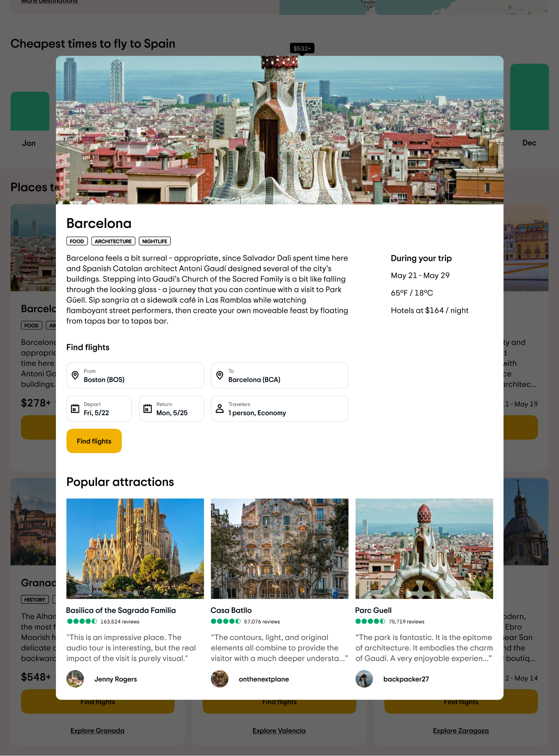Viewport: 559px width, 756px height.
Task: Click the calendar icon in the Return field
Action: coord(148,408)
